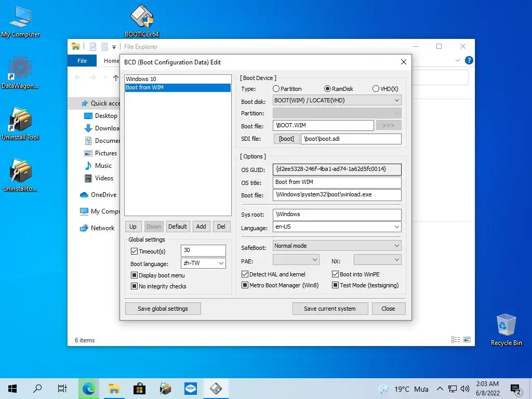The height and width of the screenshot is (399, 532).
Task: Click the Add button
Action: click(201, 227)
